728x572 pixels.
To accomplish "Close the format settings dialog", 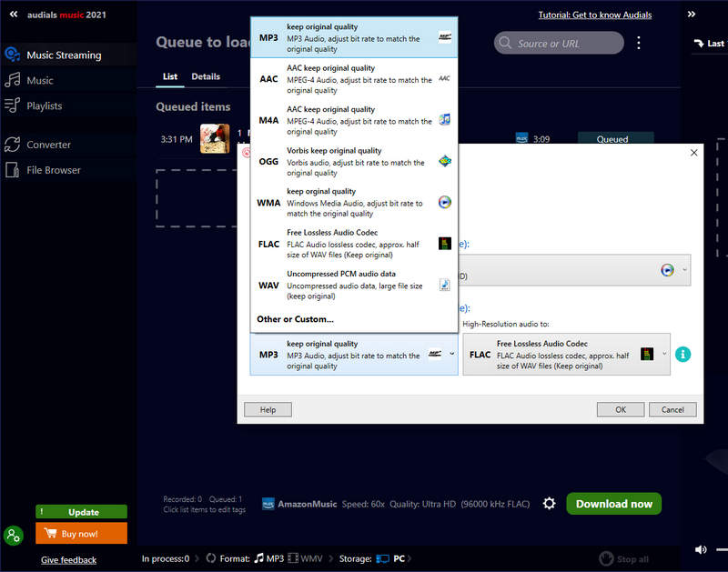I will pyautogui.click(x=693, y=153).
